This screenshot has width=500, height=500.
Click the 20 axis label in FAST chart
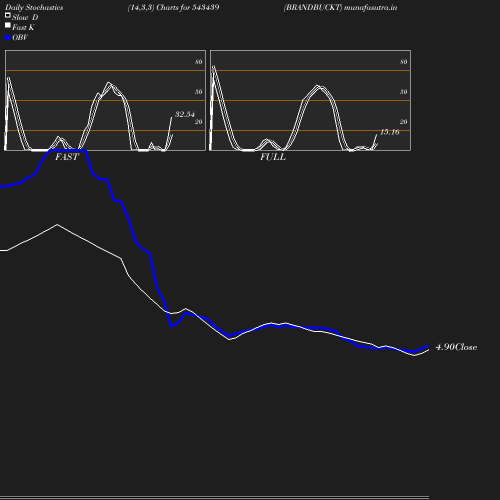click(x=199, y=122)
